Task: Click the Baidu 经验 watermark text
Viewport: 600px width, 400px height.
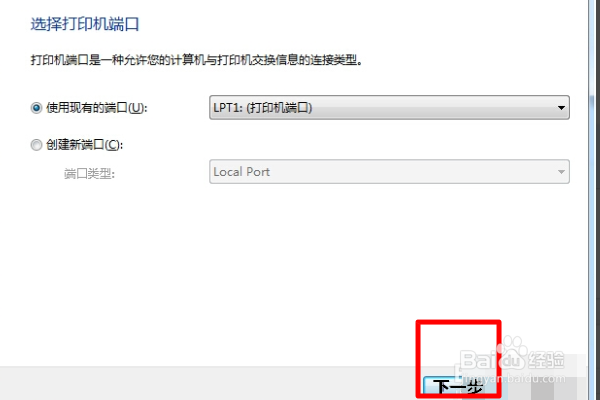Action: 546,359
